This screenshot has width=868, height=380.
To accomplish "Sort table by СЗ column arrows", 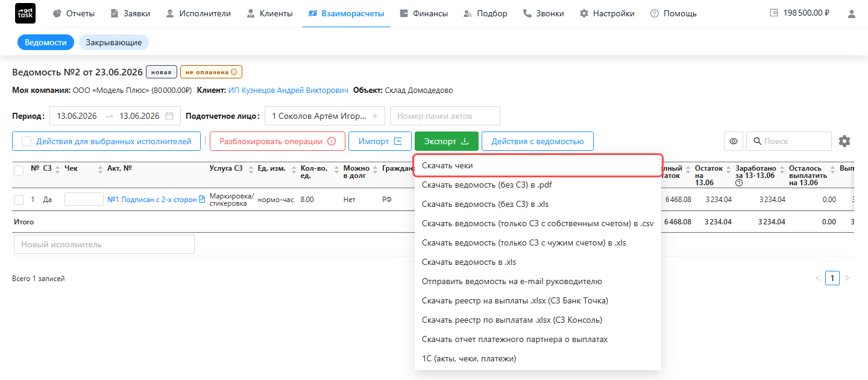I will point(58,169).
